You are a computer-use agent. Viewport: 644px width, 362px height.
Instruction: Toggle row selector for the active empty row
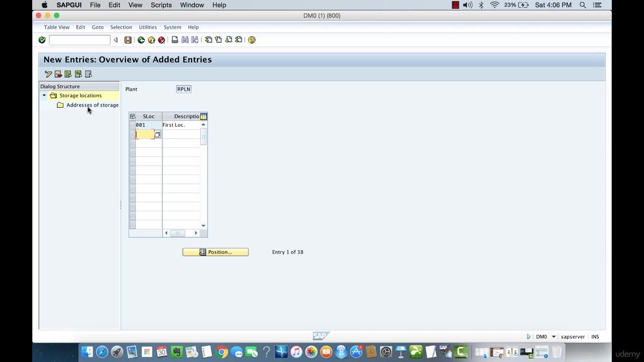(132, 134)
